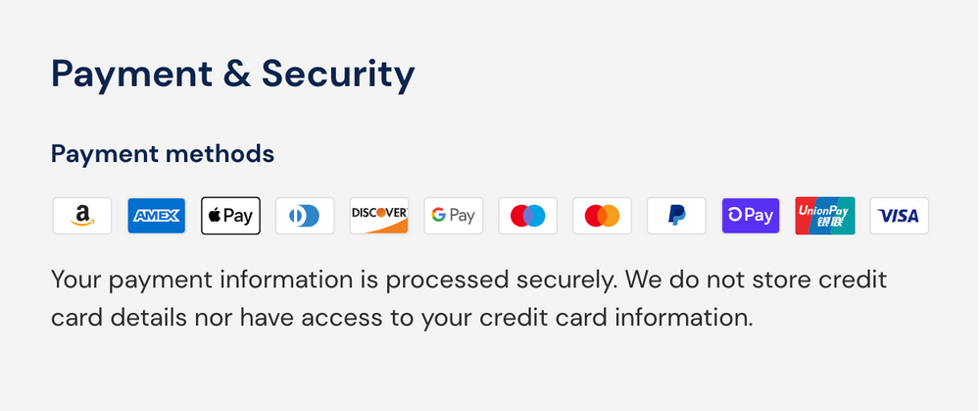The image size is (980, 411).
Task: Select the UnionPay icon
Action: pos(825,216)
